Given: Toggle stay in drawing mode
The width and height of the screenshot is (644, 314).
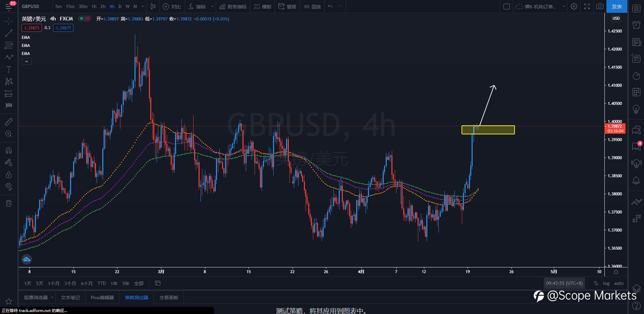Looking at the screenshot, I should coord(9,163).
